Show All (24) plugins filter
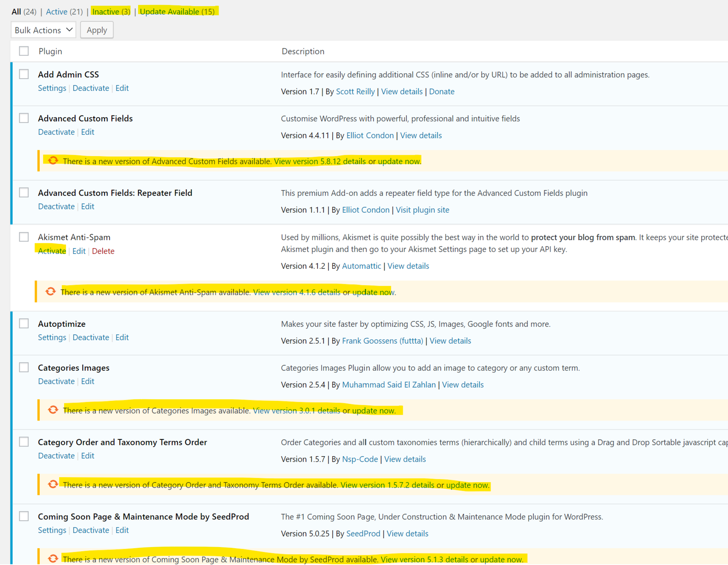This screenshot has height=565, width=728. (x=24, y=12)
